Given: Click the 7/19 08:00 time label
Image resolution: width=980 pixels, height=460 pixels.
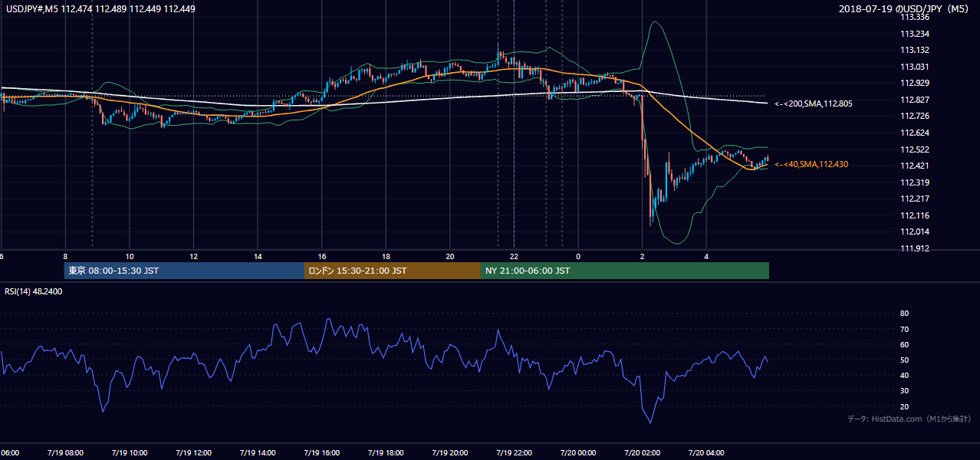Looking at the screenshot, I should coord(65,453).
